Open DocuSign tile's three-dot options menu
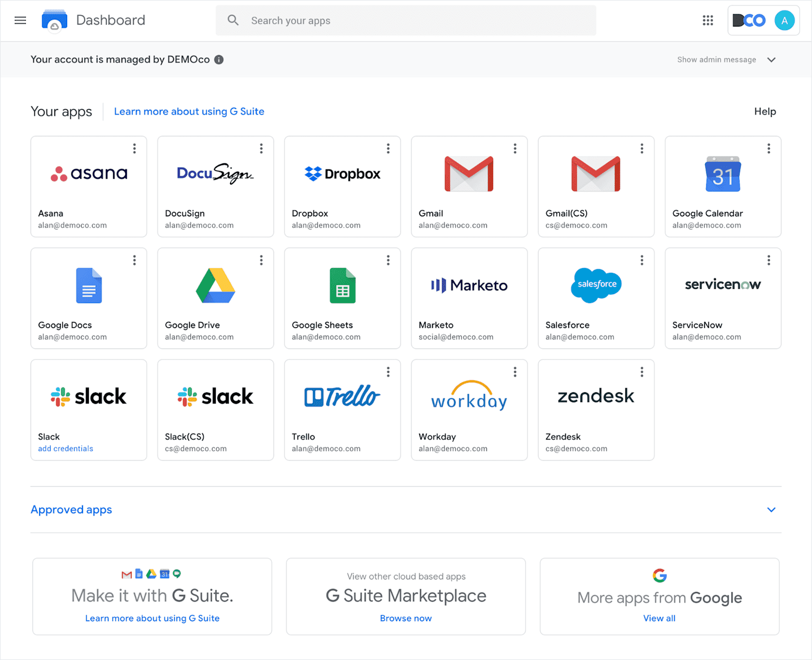 click(261, 149)
